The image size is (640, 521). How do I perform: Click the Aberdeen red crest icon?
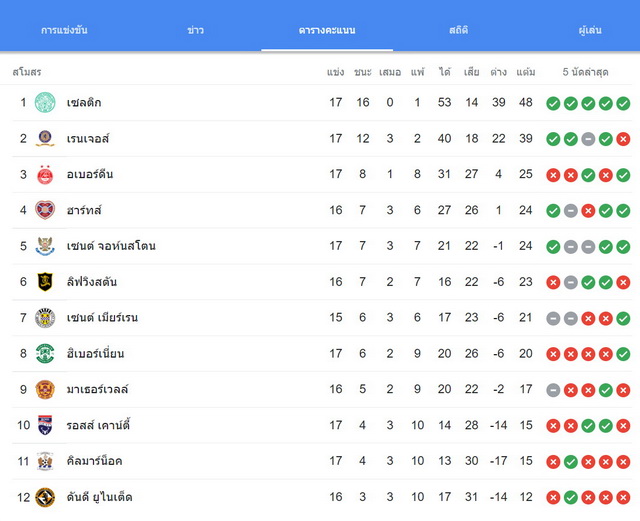click(45, 174)
